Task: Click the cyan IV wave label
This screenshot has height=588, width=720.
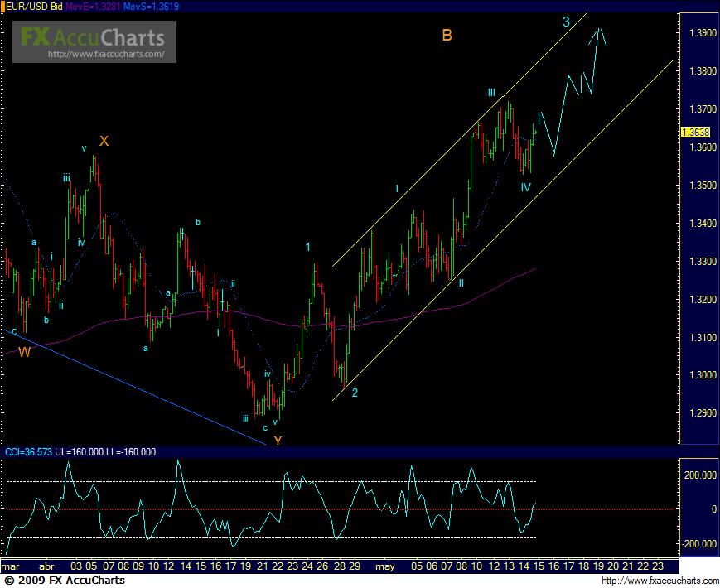Action: pos(525,188)
